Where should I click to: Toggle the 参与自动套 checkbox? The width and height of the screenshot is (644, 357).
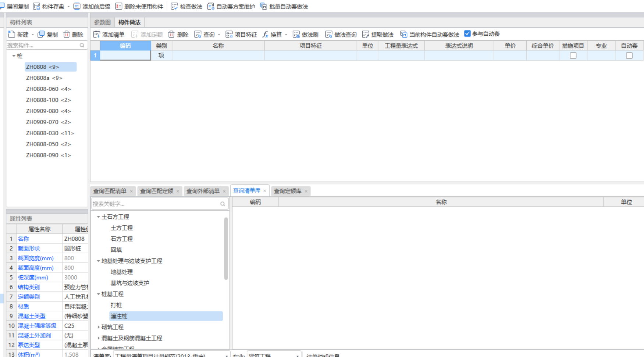467,33
